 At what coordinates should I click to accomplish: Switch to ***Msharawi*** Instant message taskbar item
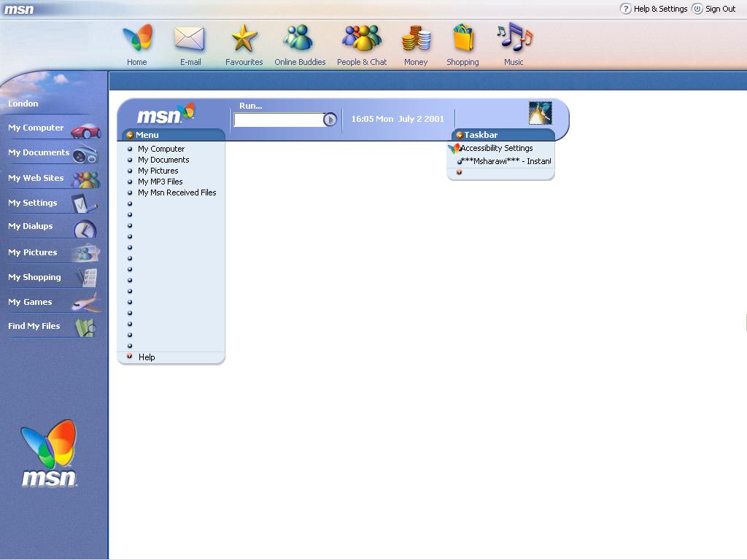click(506, 161)
